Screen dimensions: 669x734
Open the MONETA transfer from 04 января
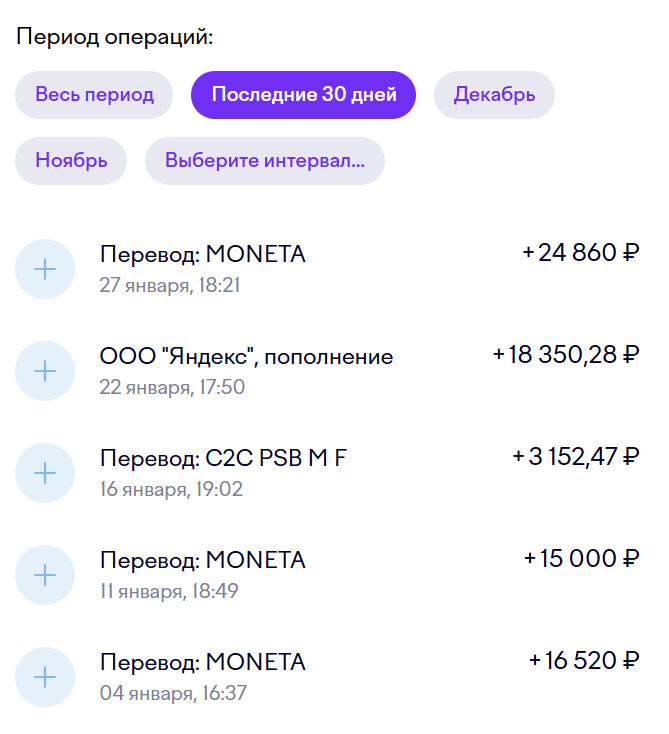[203, 663]
